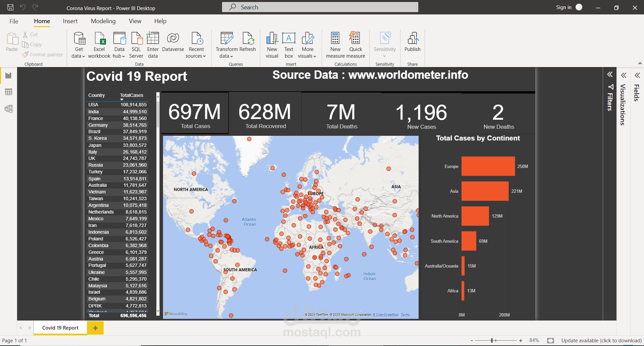Click the Search box in title bar

[320, 7]
